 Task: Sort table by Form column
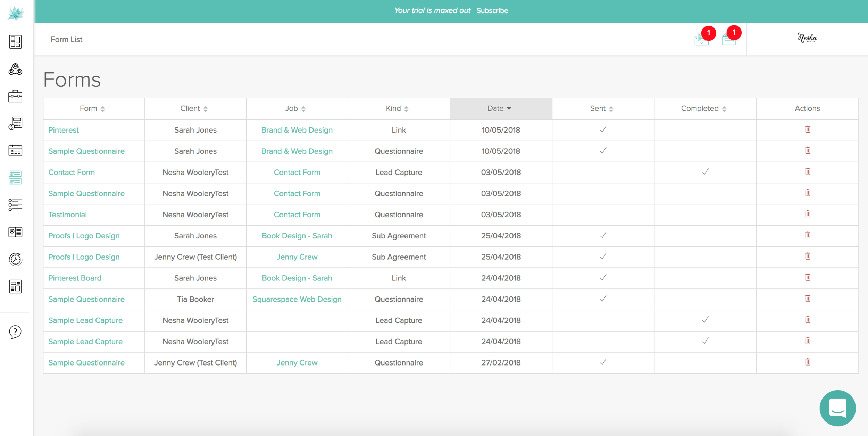pyautogui.click(x=94, y=109)
